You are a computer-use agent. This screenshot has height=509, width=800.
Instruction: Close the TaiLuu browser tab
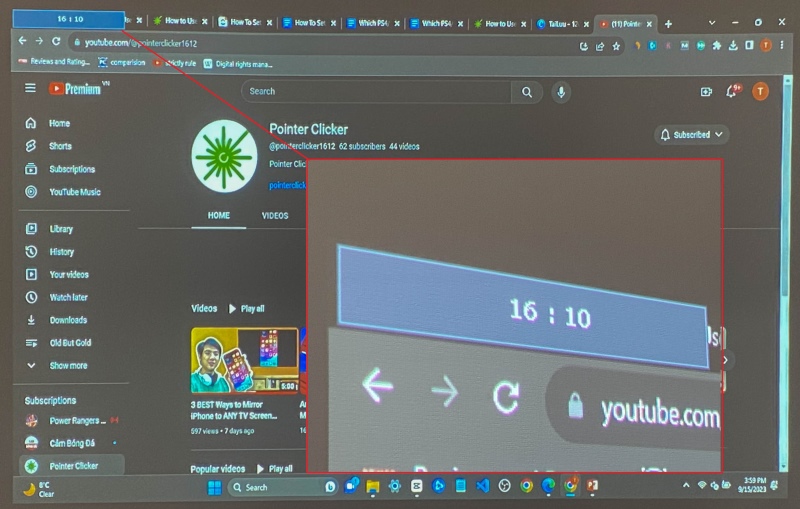click(x=586, y=24)
